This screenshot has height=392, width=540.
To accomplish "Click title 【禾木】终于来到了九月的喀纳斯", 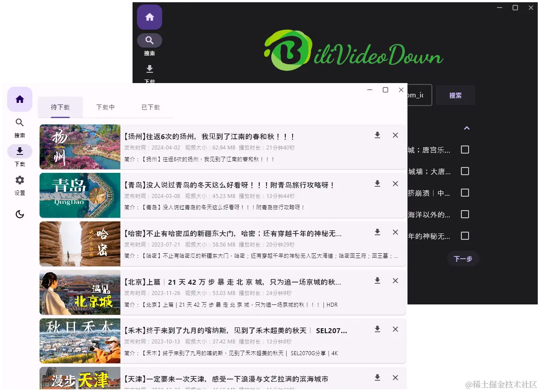I will 235,330.
